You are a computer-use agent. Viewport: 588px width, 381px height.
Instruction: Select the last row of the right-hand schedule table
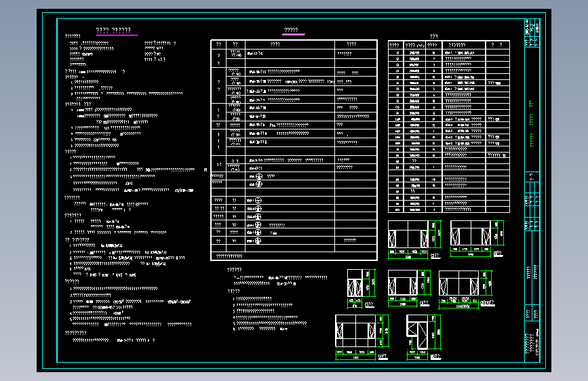[x=449, y=209]
